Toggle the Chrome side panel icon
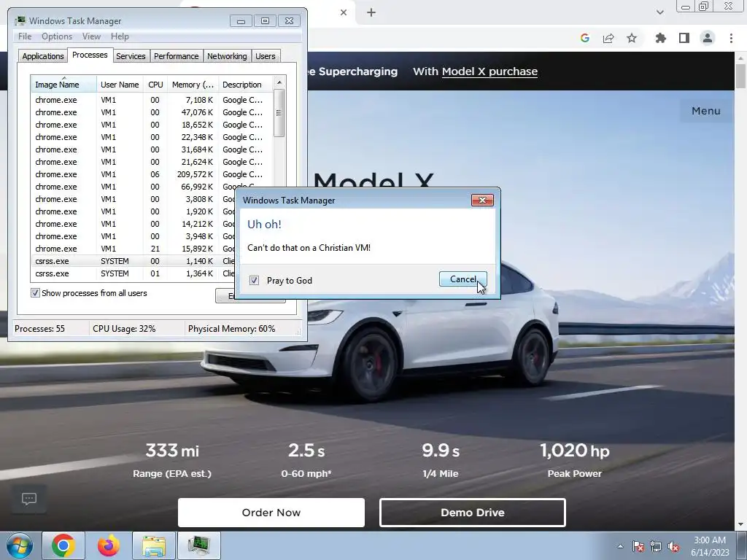 pyautogui.click(x=684, y=38)
